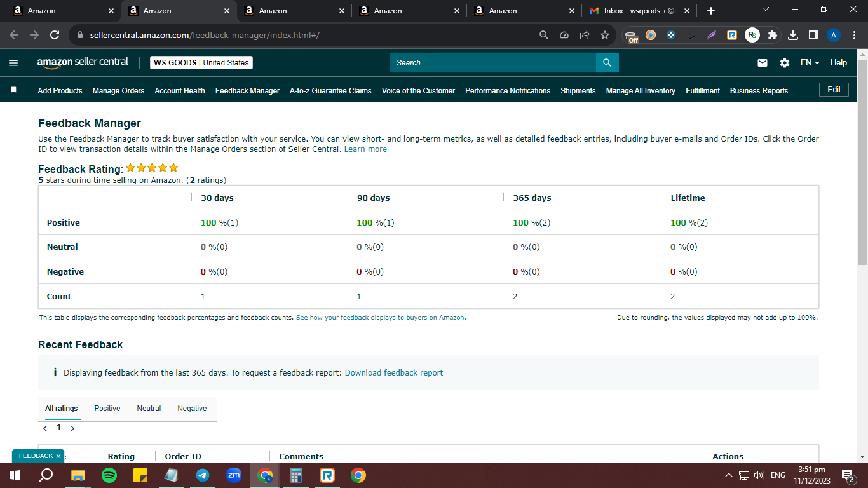
Task: Click the Search input field
Action: click(x=493, y=62)
